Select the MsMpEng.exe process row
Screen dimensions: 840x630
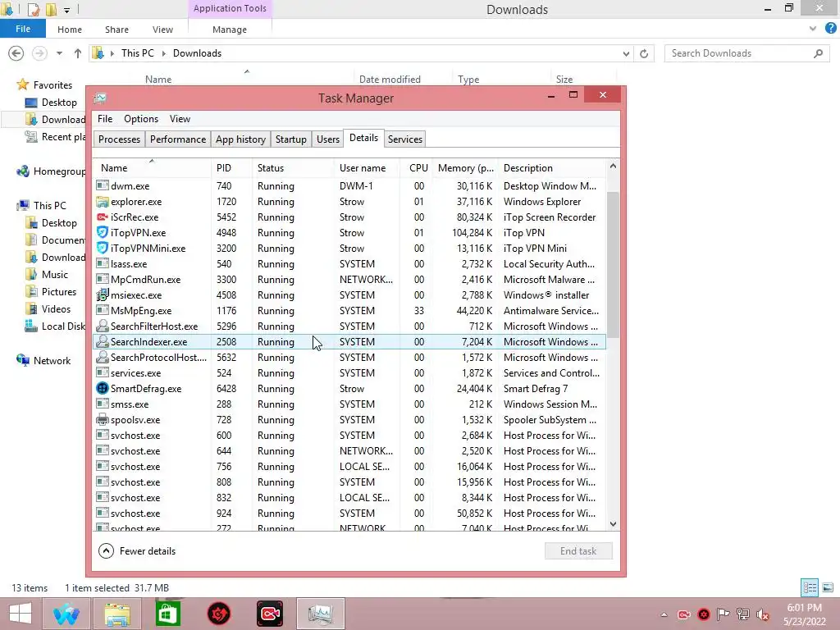tap(349, 310)
